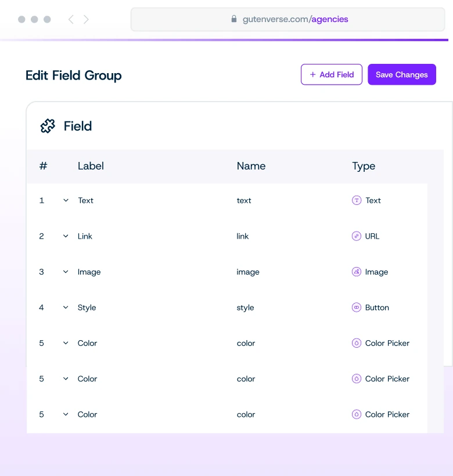Go forward with the browser forward arrow
The width and height of the screenshot is (453, 476).
coord(87,19)
